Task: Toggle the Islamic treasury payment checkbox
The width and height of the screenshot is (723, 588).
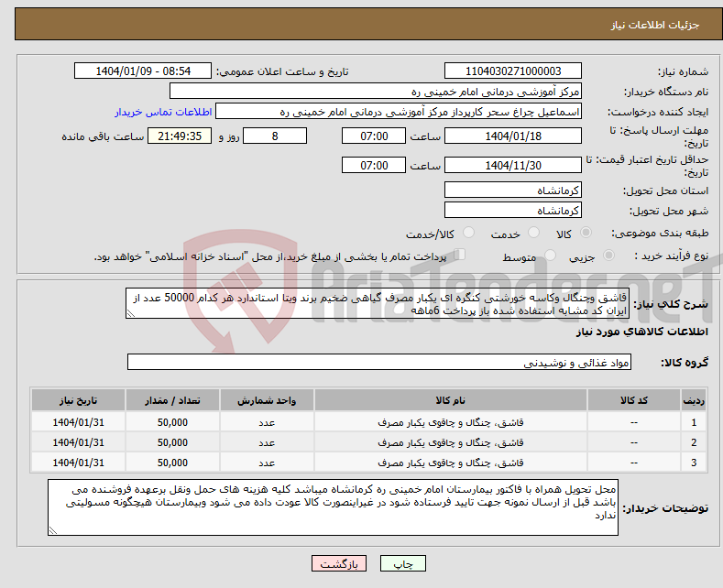Action: coord(460,255)
